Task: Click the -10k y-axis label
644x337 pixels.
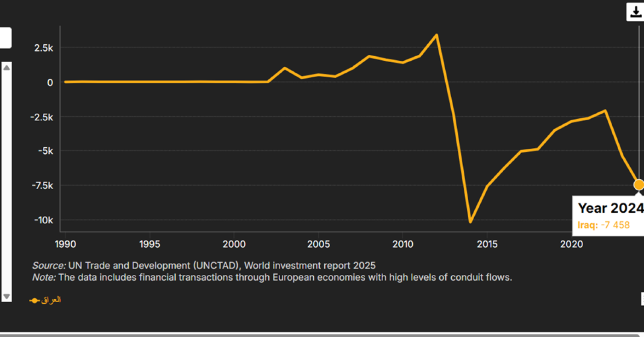Action: click(43, 220)
